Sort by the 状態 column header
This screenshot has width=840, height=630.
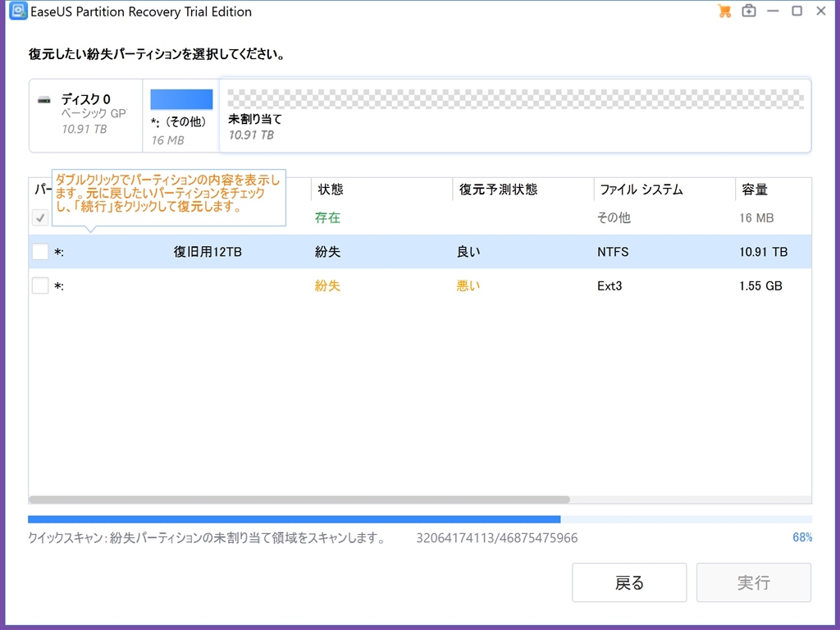331,189
